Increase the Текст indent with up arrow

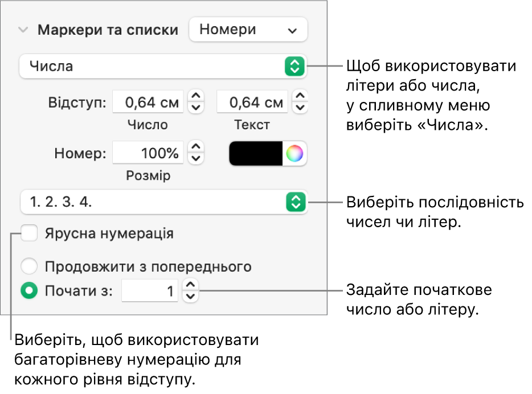[x=300, y=97]
